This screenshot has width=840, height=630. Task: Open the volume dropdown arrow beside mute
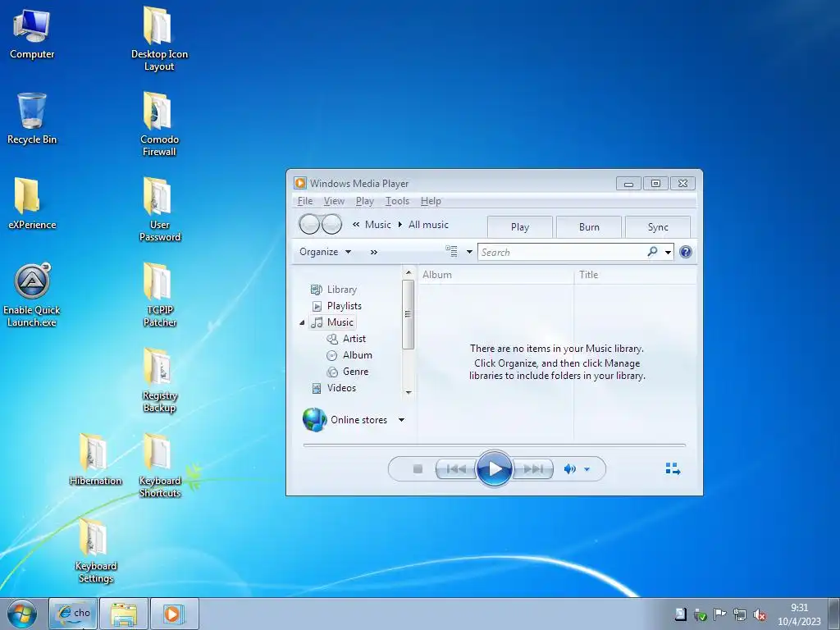587,469
